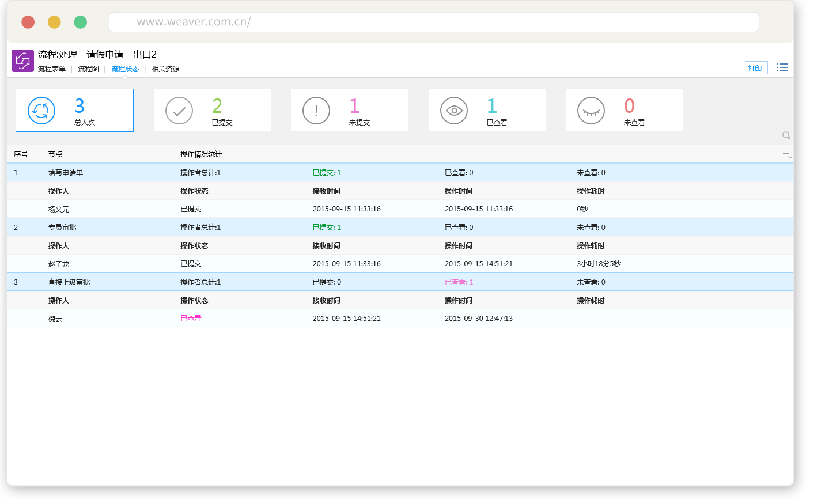Filter by the 已提交 count card
Screen dimensions: 821x504
coord(212,111)
